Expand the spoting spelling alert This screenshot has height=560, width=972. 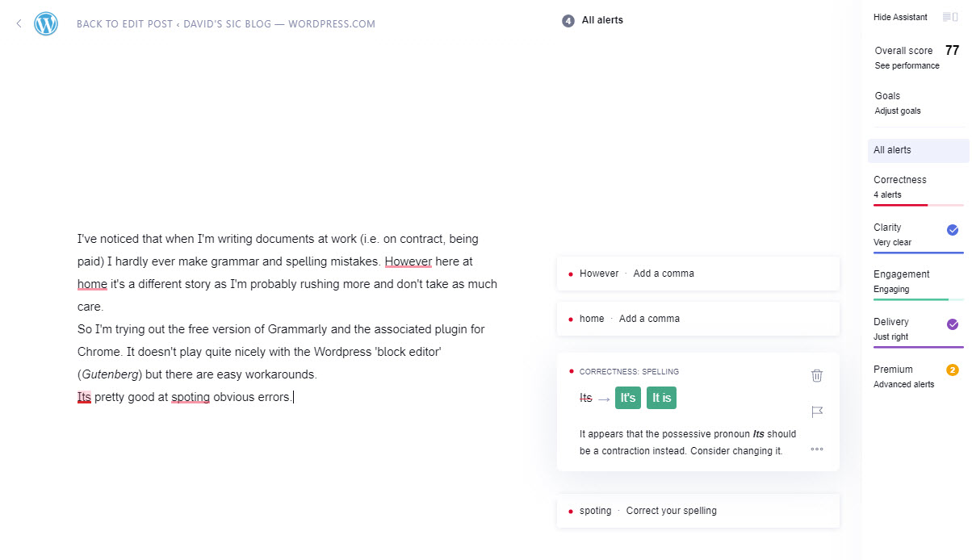click(x=698, y=511)
